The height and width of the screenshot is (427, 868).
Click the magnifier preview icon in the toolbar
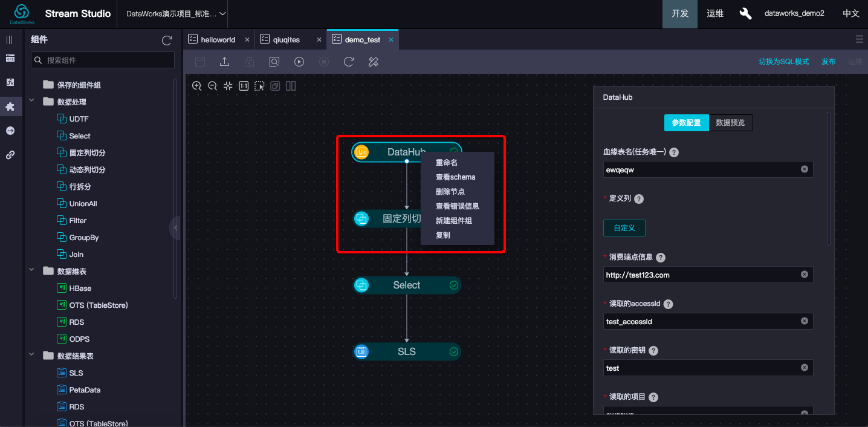[x=274, y=62]
